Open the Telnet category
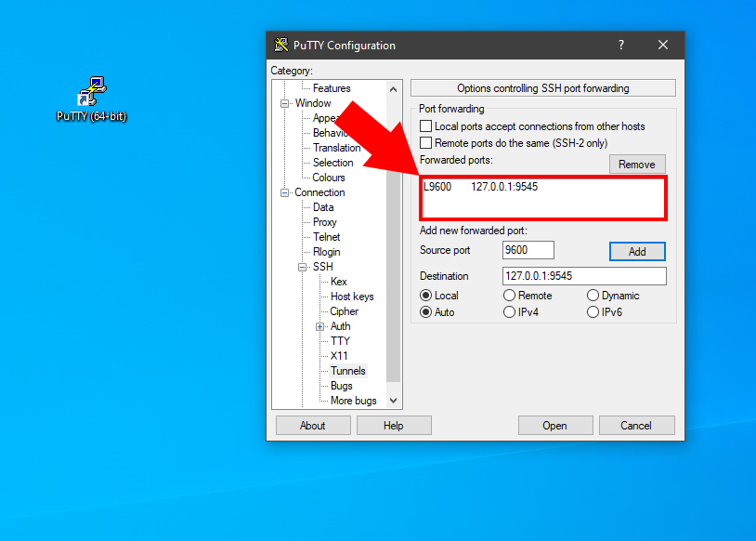Screen dimensions: 756x541 click(326, 237)
